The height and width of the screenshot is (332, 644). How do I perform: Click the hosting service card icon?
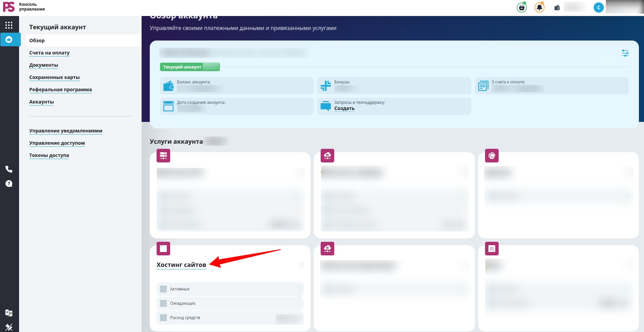tap(163, 249)
